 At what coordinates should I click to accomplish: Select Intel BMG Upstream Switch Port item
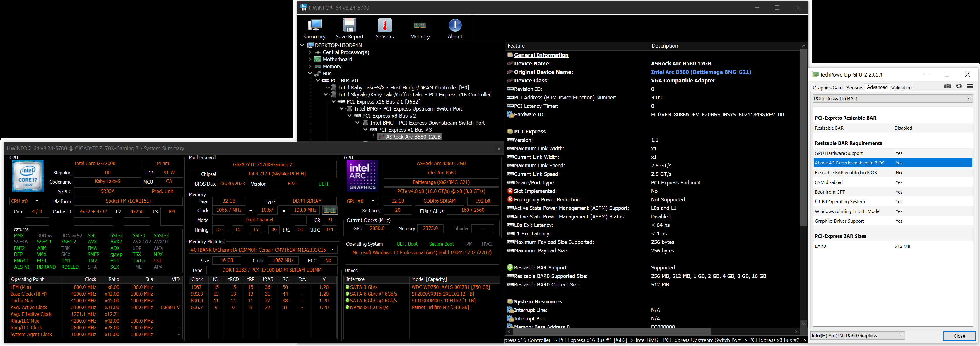tap(408, 108)
